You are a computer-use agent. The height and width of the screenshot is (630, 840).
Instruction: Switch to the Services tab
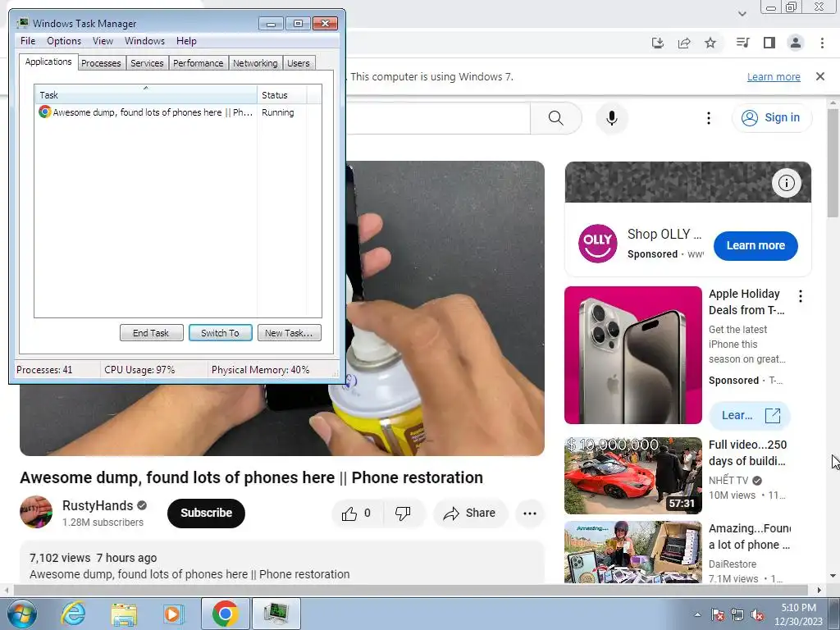pyautogui.click(x=147, y=63)
